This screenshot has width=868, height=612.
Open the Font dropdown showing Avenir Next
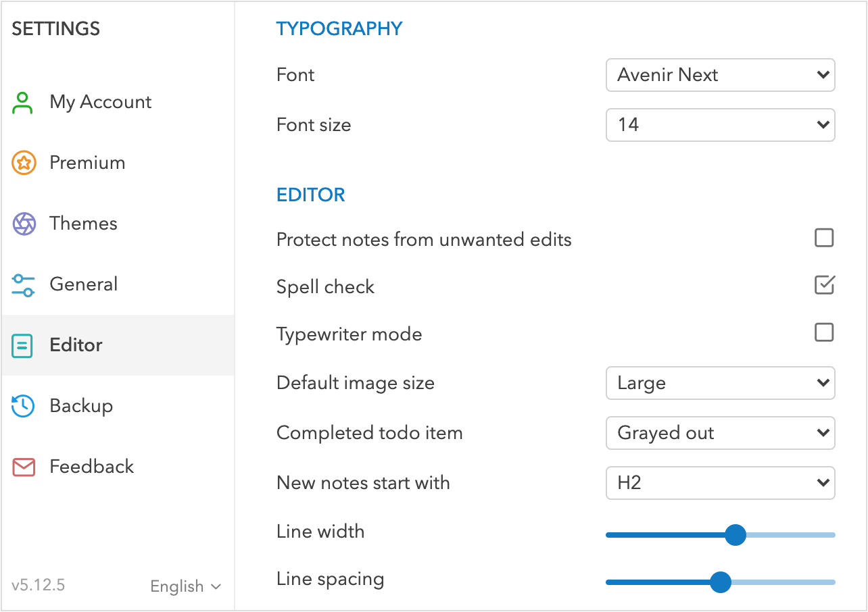720,75
